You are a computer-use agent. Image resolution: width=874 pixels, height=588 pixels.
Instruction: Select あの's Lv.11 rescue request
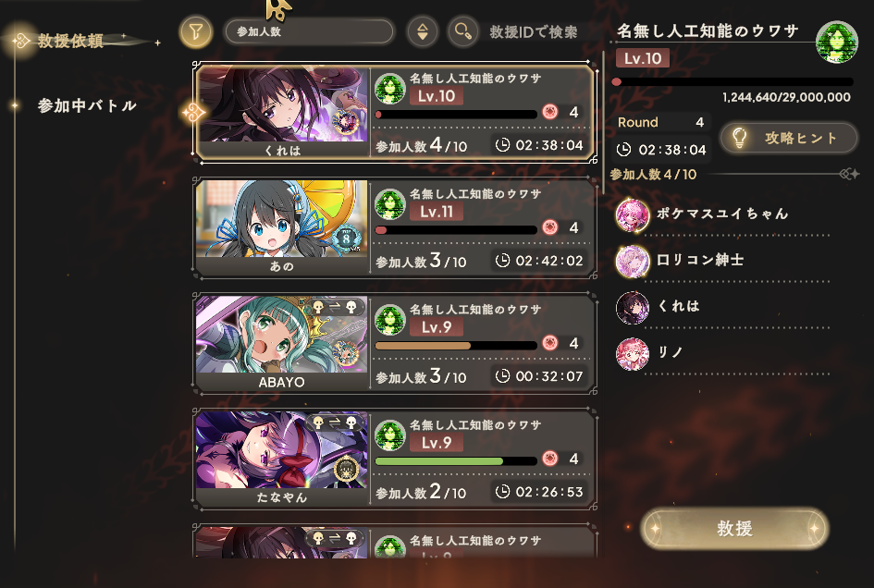coord(395,228)
